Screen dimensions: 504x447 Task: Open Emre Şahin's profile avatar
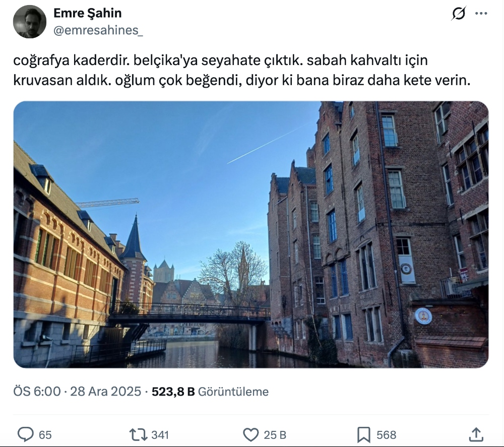tap(30, 22)
